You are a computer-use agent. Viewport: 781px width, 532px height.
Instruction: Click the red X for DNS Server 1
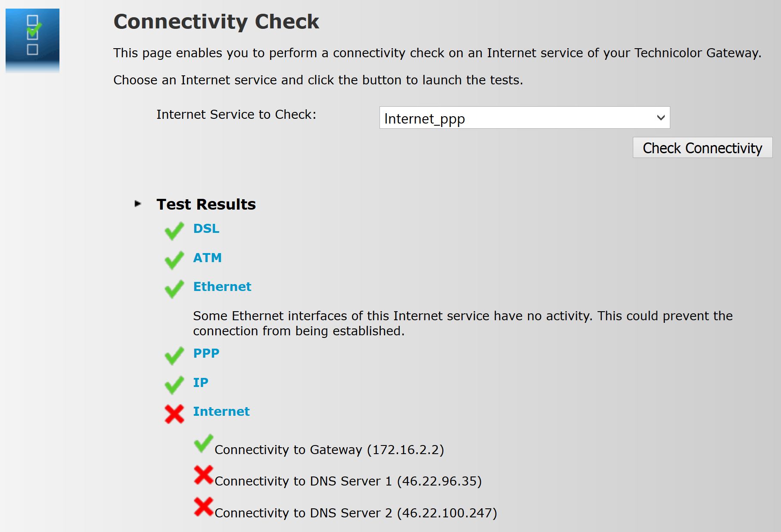click(x=204, y=476)
